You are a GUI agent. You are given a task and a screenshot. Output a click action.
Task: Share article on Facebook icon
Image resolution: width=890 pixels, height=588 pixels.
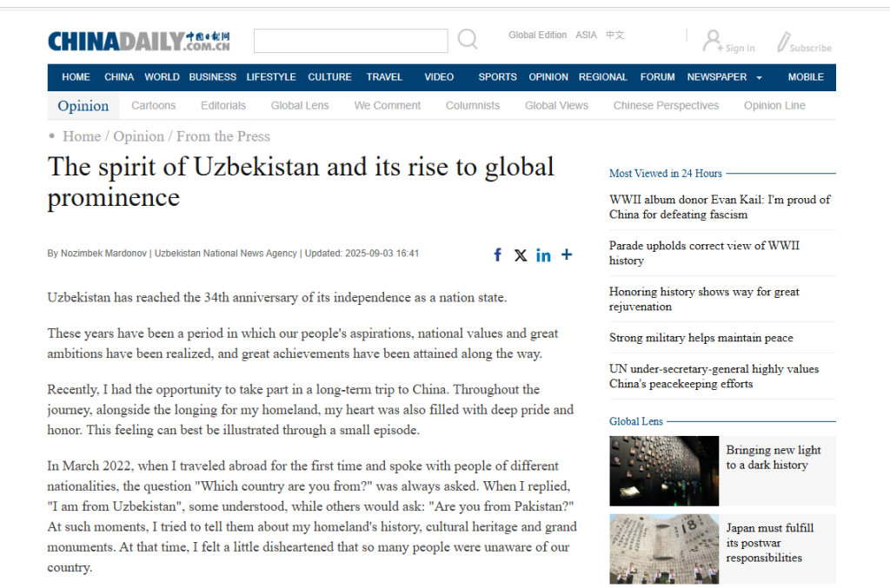pos(498,254)
